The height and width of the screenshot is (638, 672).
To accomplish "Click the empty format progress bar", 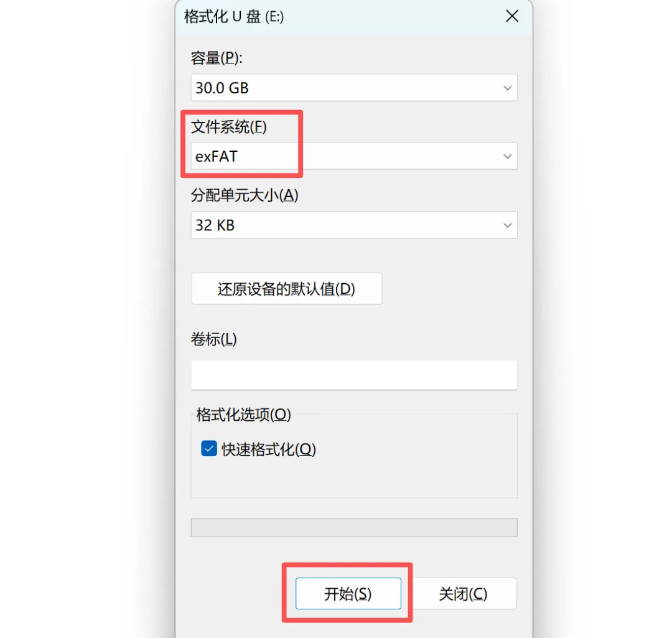I will [354, 527].
